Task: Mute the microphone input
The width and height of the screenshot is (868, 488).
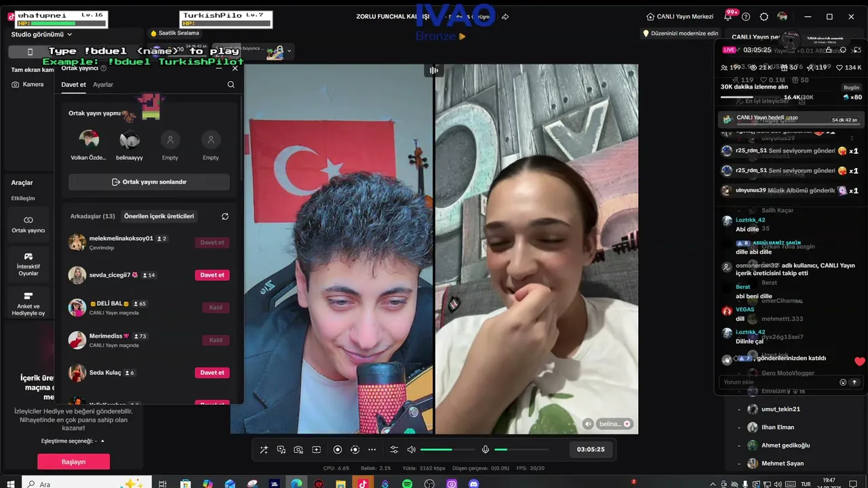Action: click(x=486, y=449)
